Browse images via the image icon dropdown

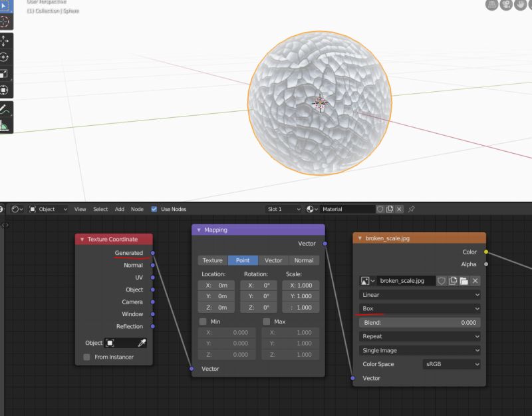(368, 281)
